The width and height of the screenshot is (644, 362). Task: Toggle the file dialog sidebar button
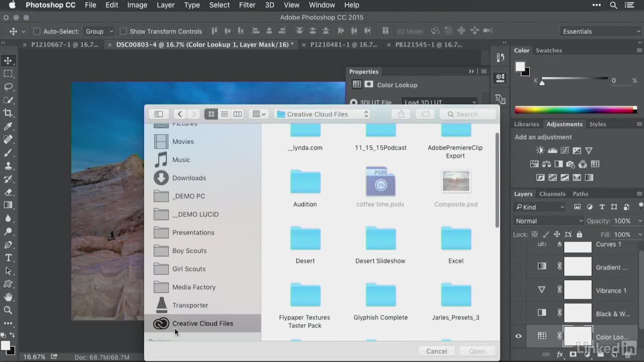tap(158, 114)
